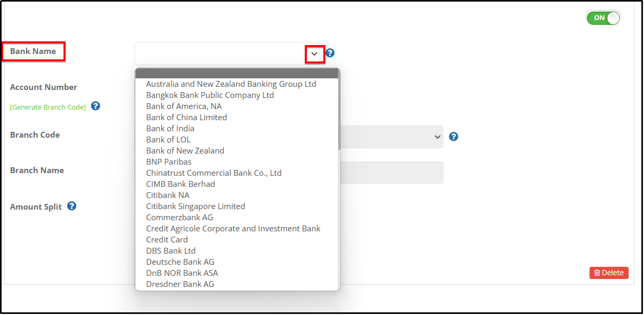Click the Bank Name combo box field

[220, 54]
